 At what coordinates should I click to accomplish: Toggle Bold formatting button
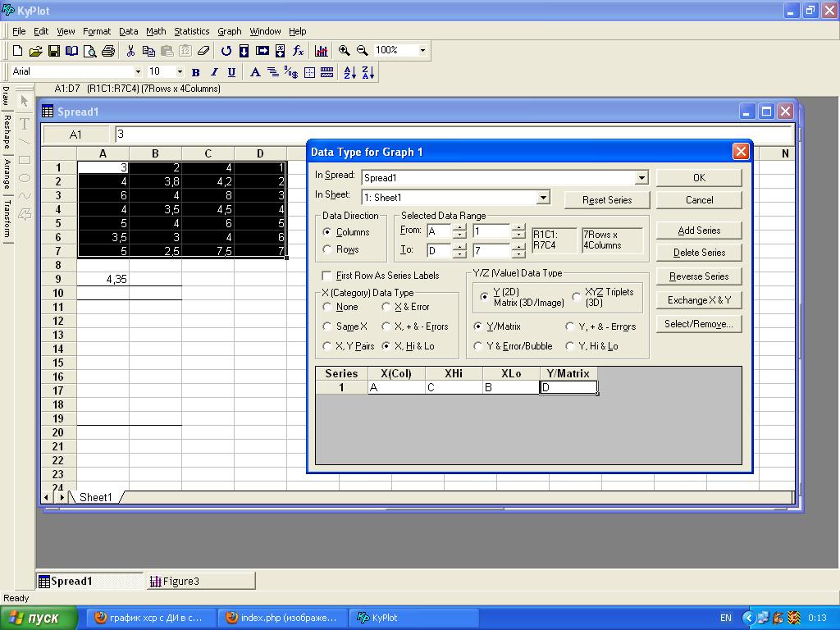(x=196, y=72)
